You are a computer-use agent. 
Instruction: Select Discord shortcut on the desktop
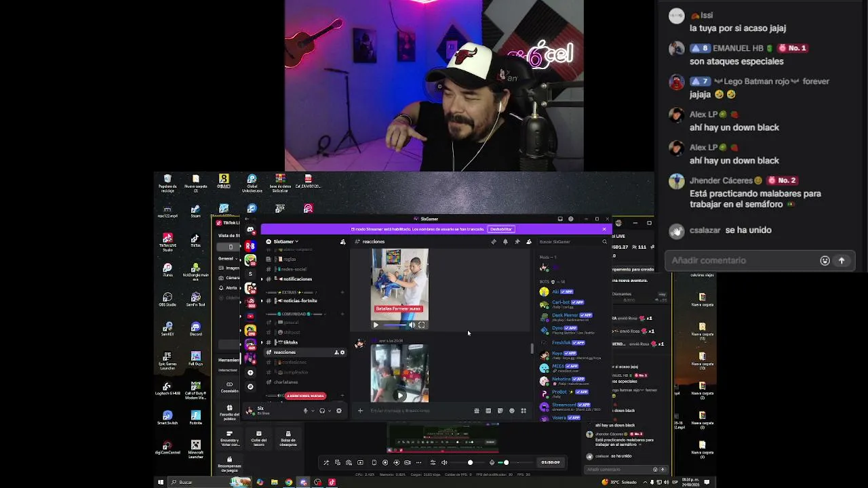tap(195, 329)
